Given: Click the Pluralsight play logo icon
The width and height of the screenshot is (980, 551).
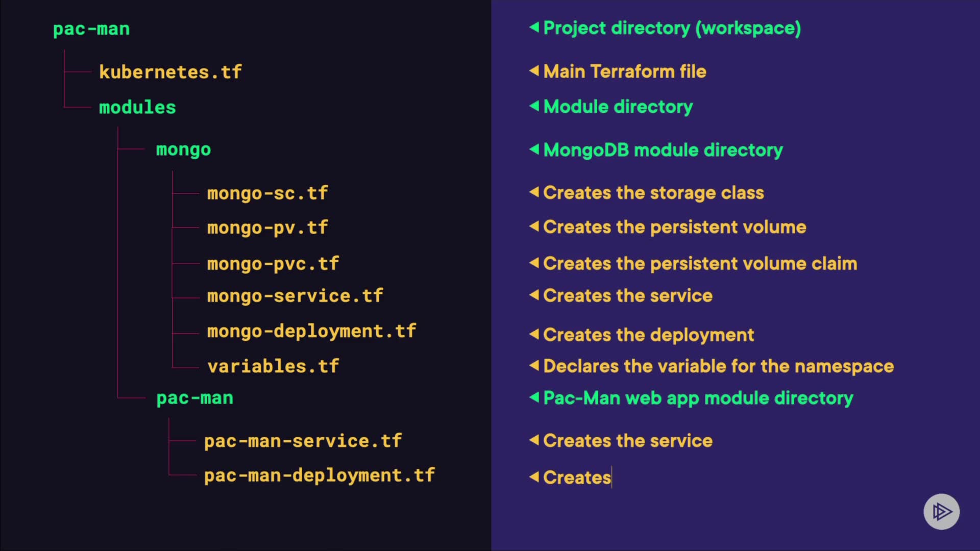Looking at the screenshot, I should tap(941, 511).
